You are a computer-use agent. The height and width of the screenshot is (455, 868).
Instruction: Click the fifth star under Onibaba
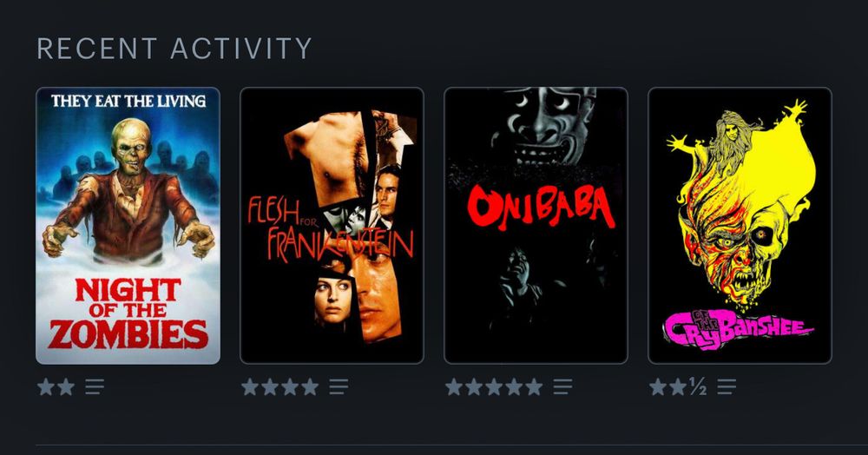(x=534, y=387)
